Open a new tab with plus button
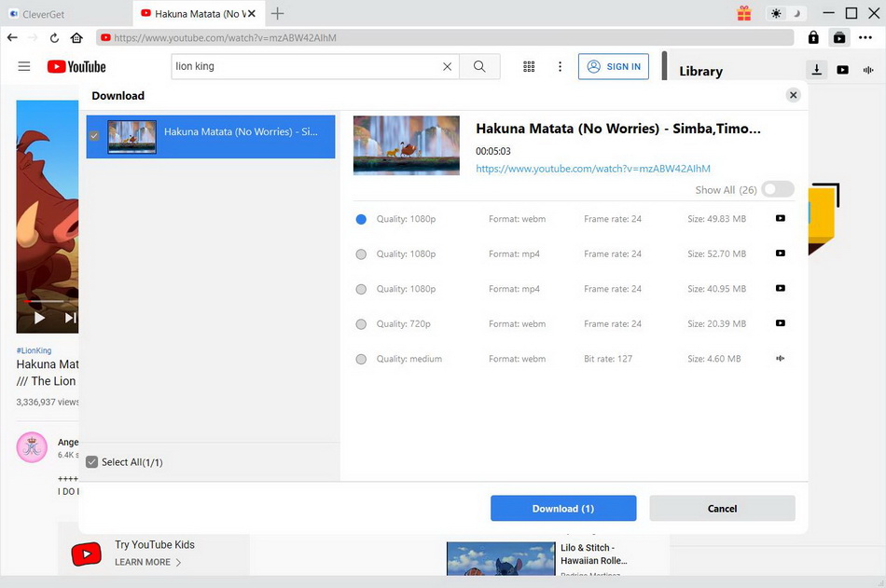The height and width of the screenshot is (588, 886). point(277,13)
